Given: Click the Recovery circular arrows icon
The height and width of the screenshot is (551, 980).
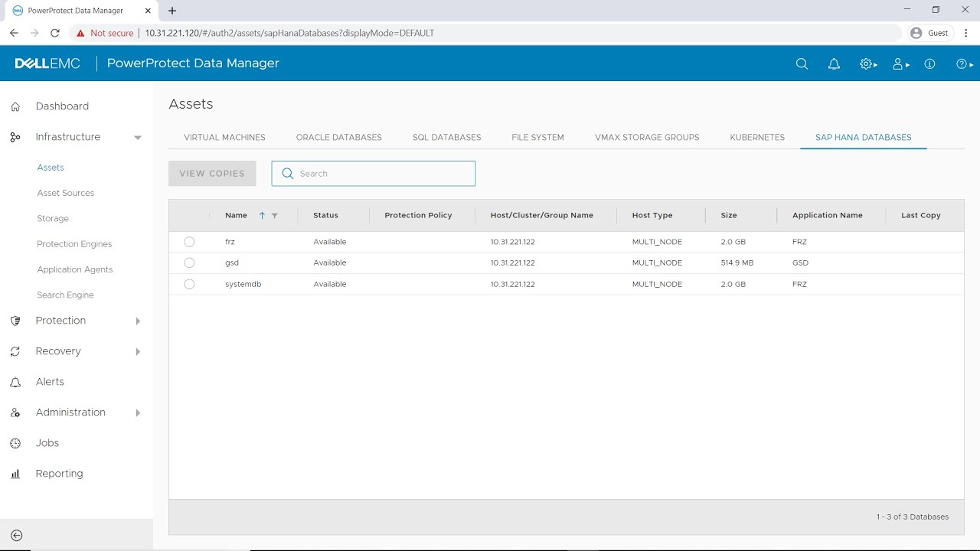Looking at the screenshot, I should (15, 351).
